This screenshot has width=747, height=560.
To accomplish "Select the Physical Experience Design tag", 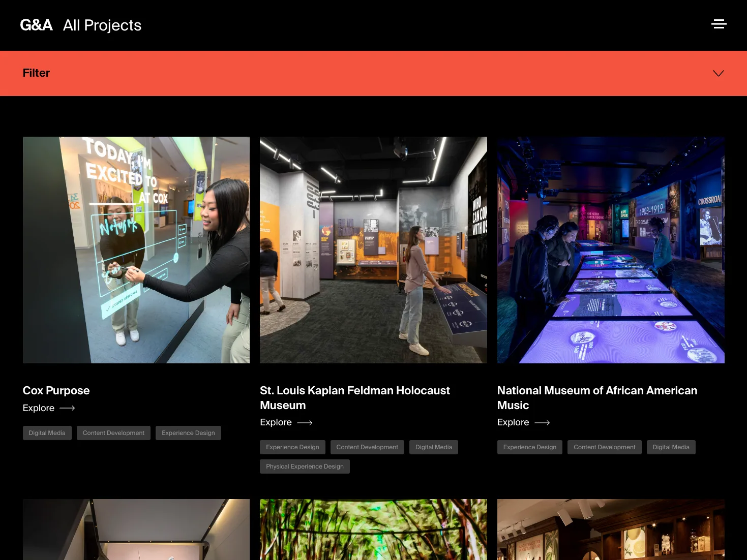I will pos(305,466).
